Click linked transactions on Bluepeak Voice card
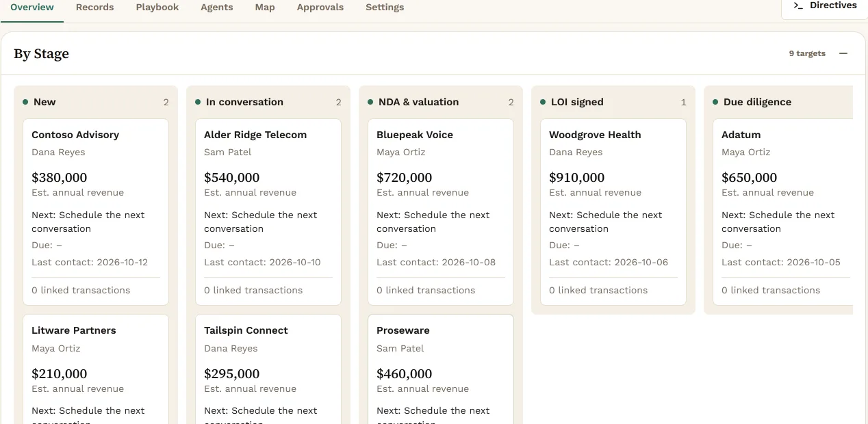 point(426,290)
